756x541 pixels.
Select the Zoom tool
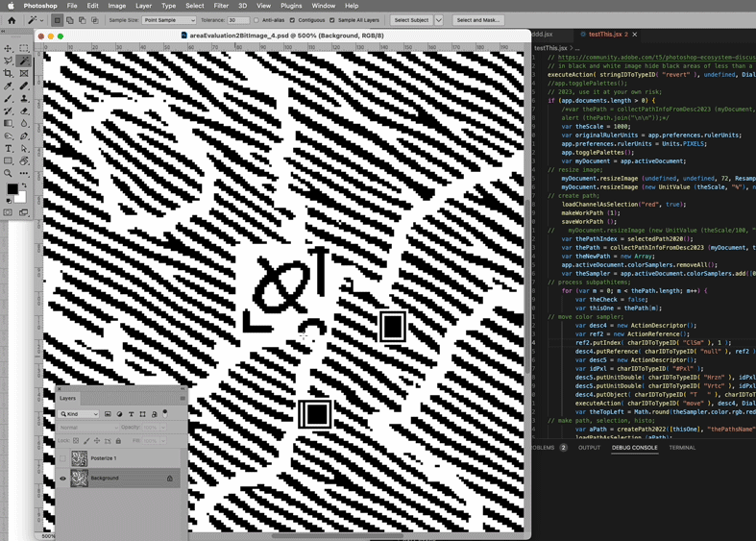pos(9,174)
